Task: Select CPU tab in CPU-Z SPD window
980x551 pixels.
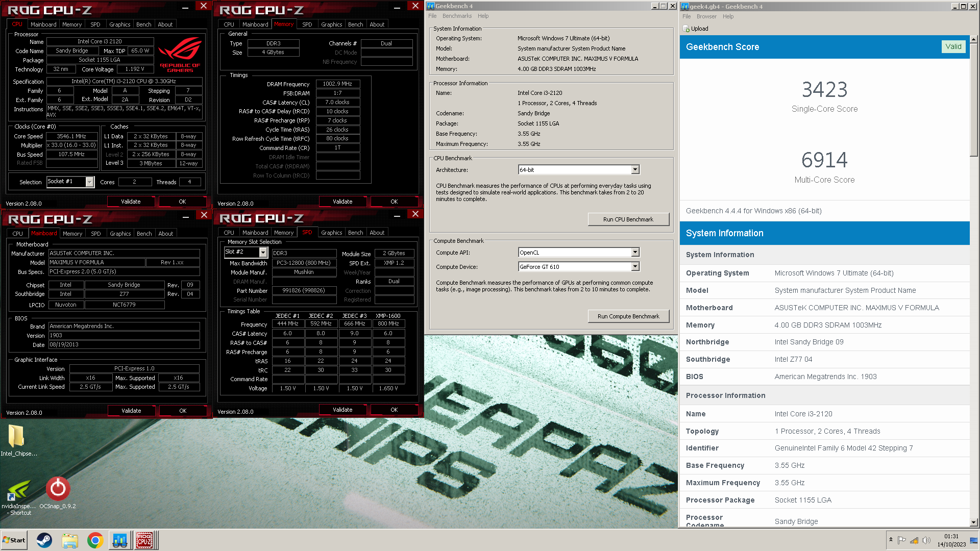Action: (x=229, y=232)
